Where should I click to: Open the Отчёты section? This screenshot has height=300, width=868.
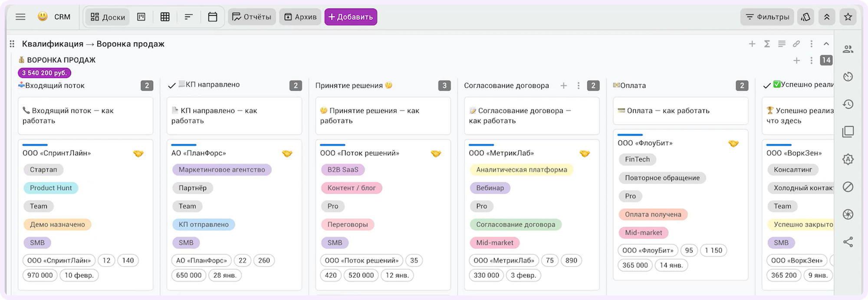[252, 17]
